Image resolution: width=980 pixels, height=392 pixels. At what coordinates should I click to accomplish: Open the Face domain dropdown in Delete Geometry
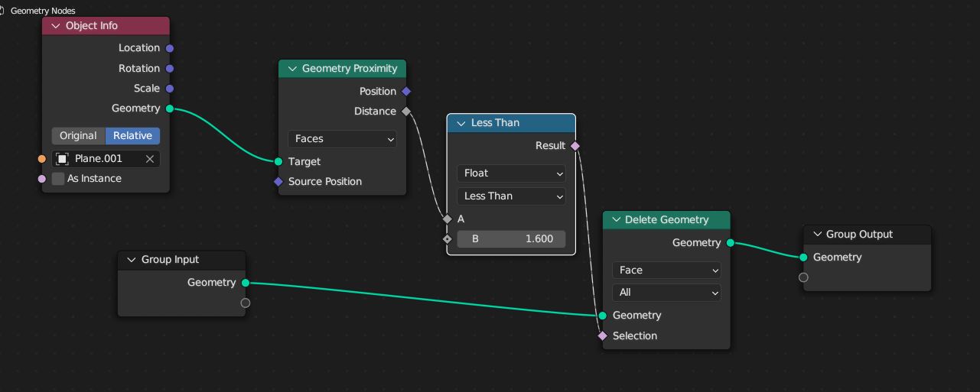666,271
